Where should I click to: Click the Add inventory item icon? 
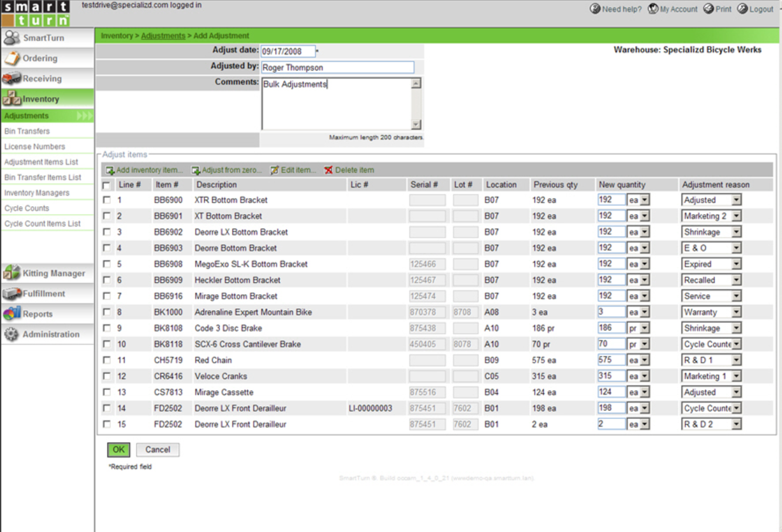coord(110,170)
